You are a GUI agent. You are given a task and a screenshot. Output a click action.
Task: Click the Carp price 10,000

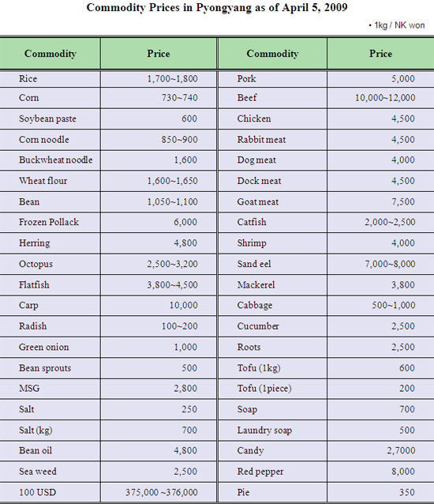[183, 306]
